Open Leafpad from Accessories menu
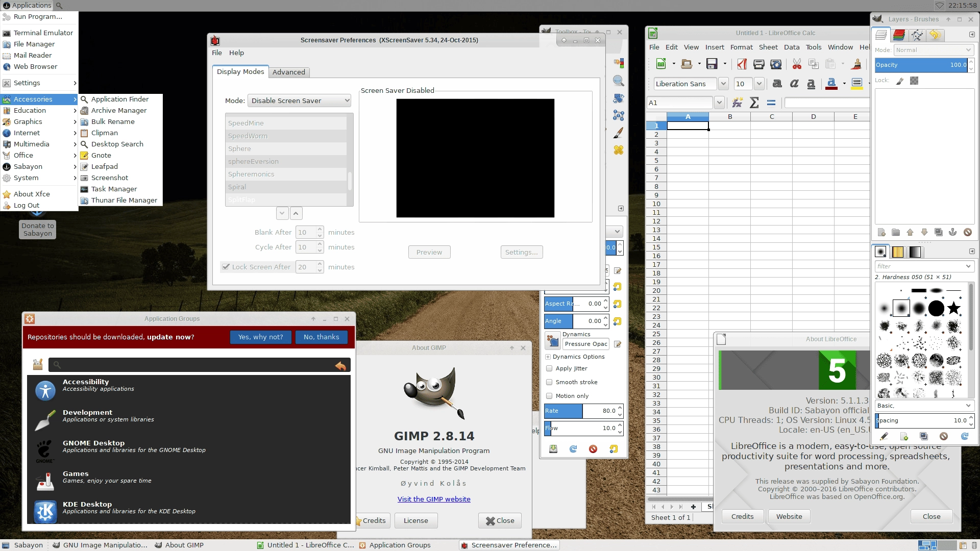The width and height of the screenshot is (980, 551). pyautogui.click(x=120, y=166)
